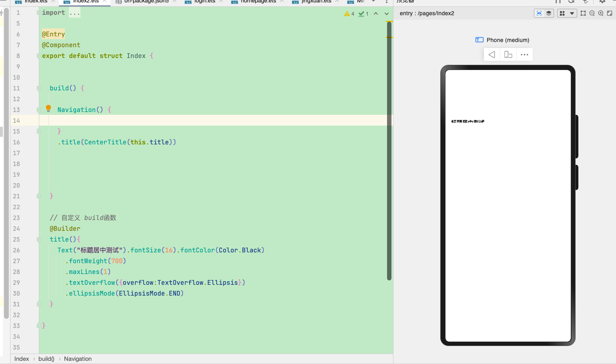Collapse the build() block fold marker

point(39,88)
